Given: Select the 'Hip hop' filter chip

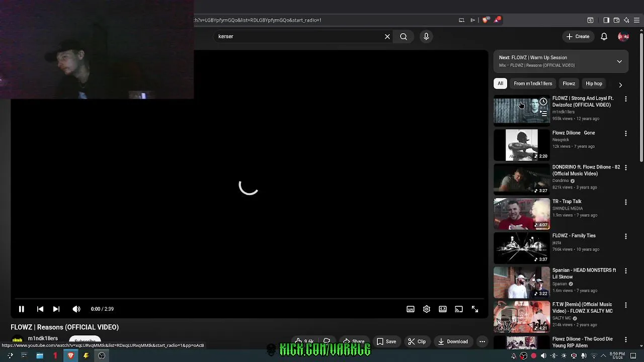Looking at the screenshot, I should point(594,83).
